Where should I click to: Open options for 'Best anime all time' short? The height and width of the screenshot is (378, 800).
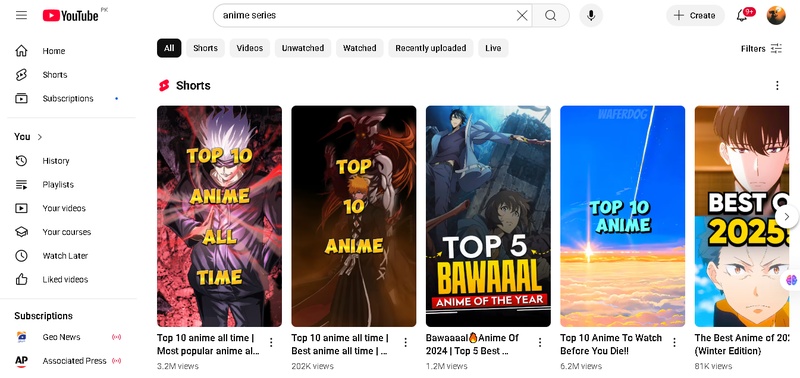point(406,342)
